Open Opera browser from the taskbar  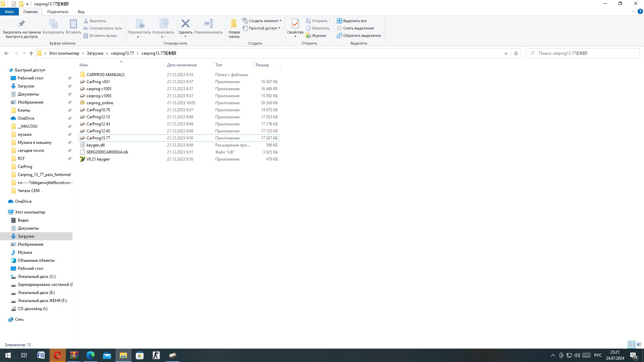(58, 355)
